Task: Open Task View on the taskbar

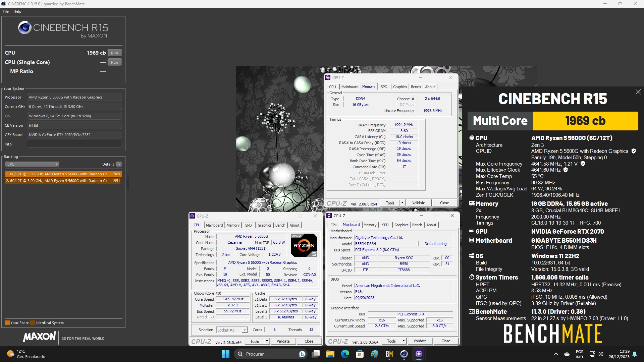Action: click(316, 354)
